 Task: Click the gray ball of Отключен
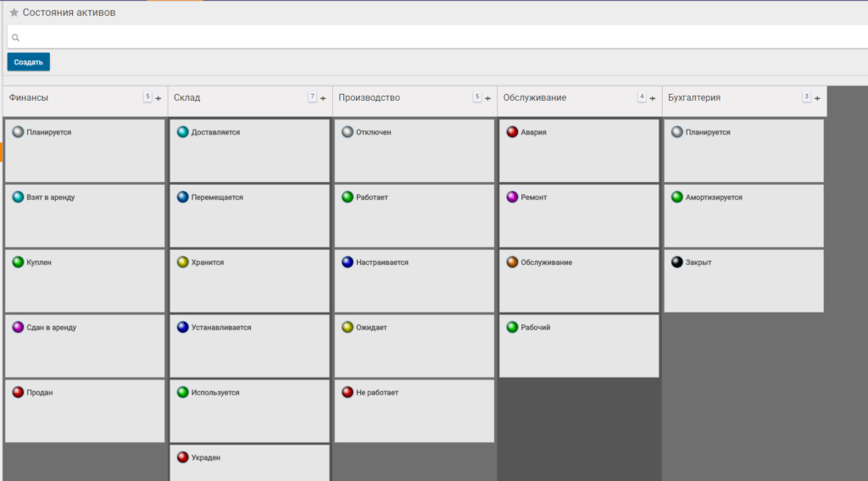(348, 131)
